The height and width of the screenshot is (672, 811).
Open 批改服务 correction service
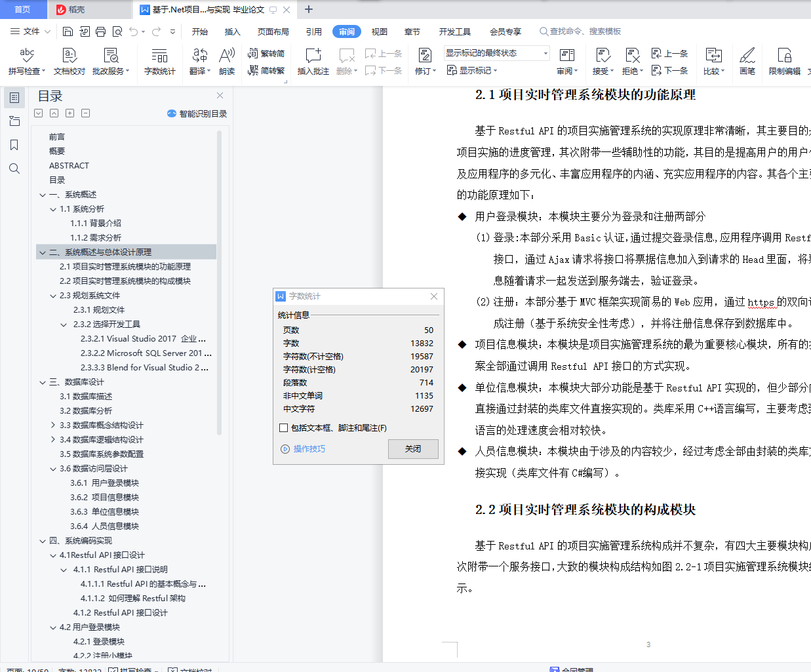click(111, 62)
